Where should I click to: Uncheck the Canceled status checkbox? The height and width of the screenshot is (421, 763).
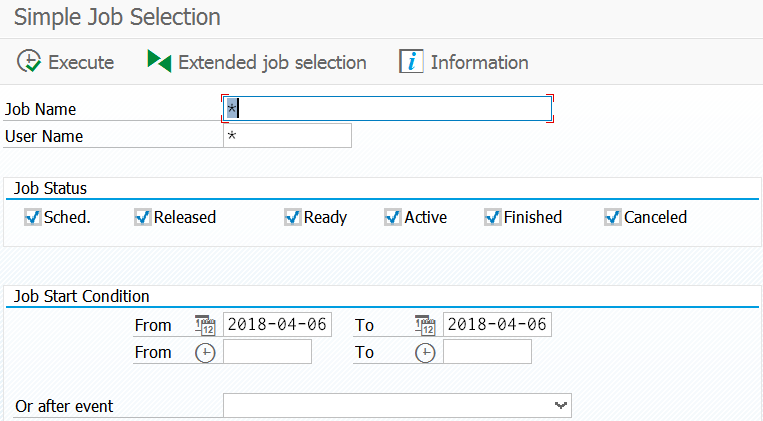613,217
